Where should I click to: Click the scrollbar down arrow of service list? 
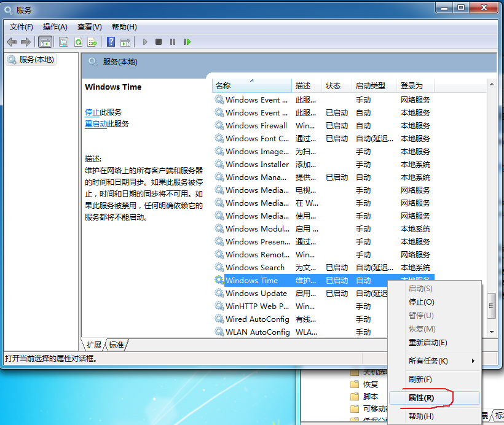(x=492, y=332)
